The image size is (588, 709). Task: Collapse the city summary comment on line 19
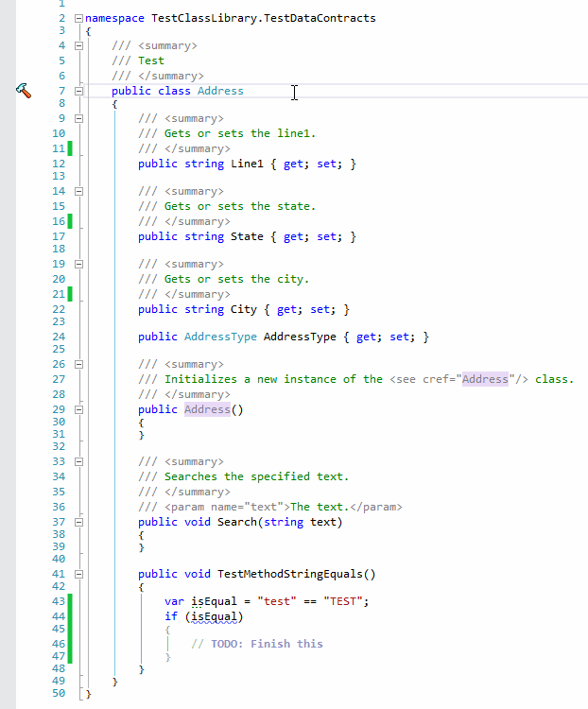[78, 264]
